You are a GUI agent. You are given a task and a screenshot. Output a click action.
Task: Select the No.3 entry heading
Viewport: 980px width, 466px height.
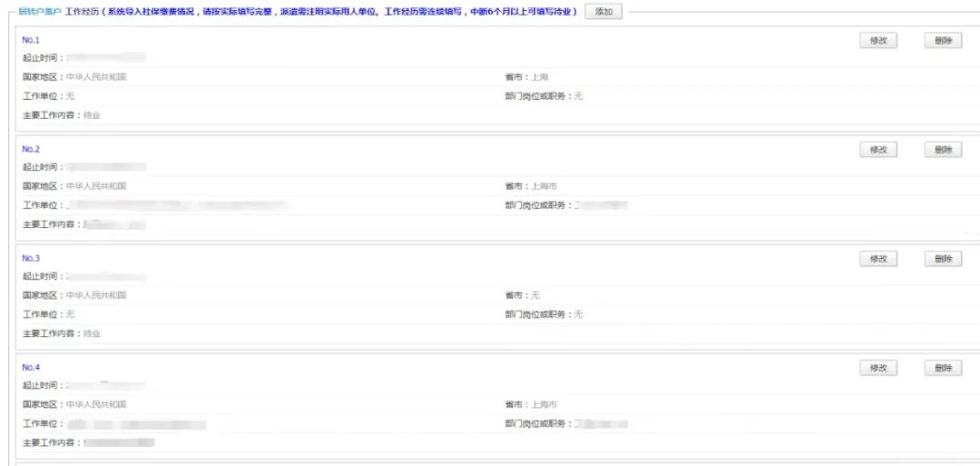pyautogui.click(x=31, y=258)
